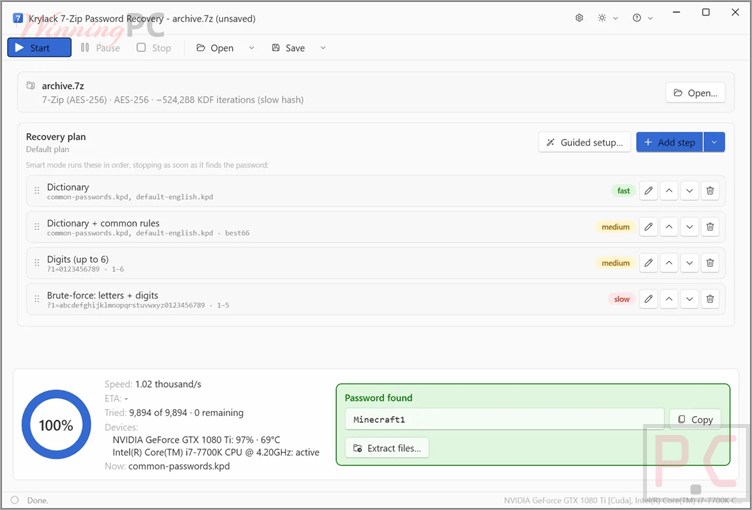This screenshot has width=752, height=510.
Task: Click drag handle of Digits (up to 6)
Action: [37, 263]
